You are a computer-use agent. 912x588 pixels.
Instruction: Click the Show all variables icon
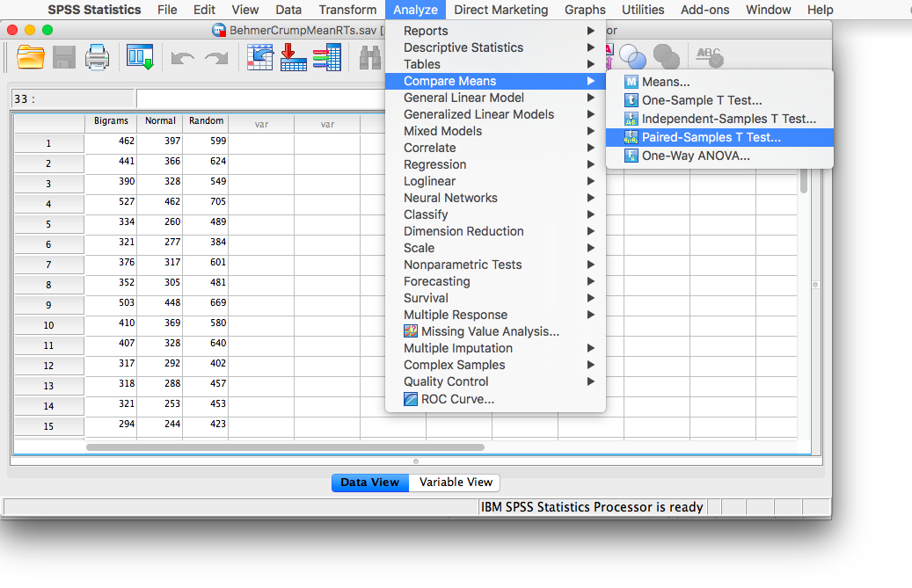[x=667, y=57]
